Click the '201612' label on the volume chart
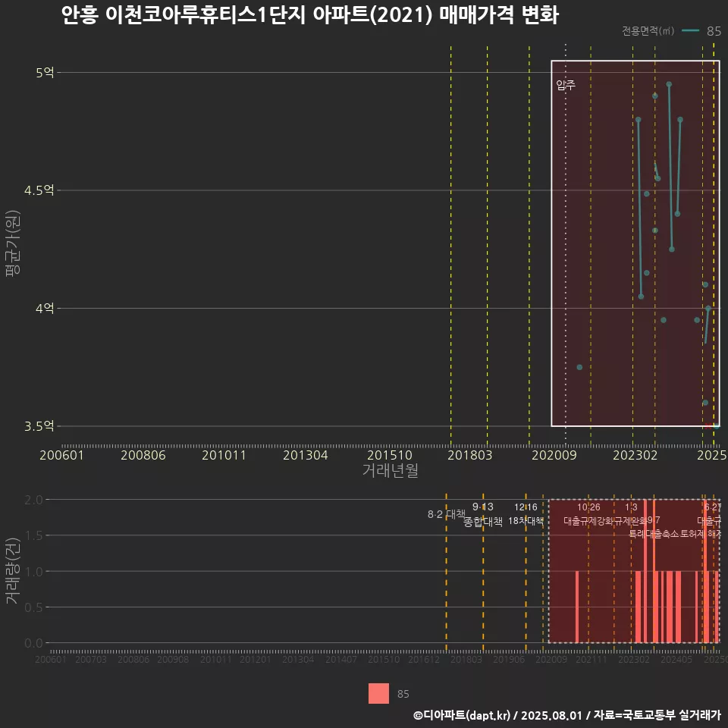Screen dimensions: 728x728 (423, 659)
